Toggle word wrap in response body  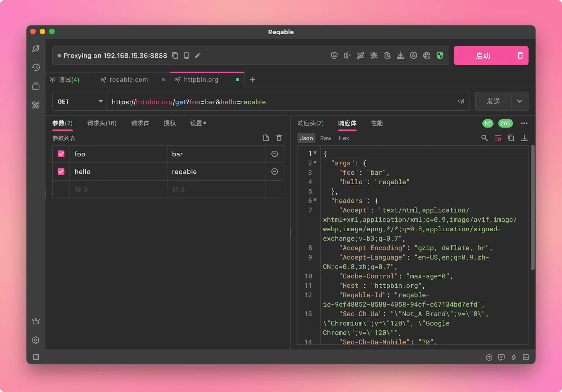pos(498,138)
